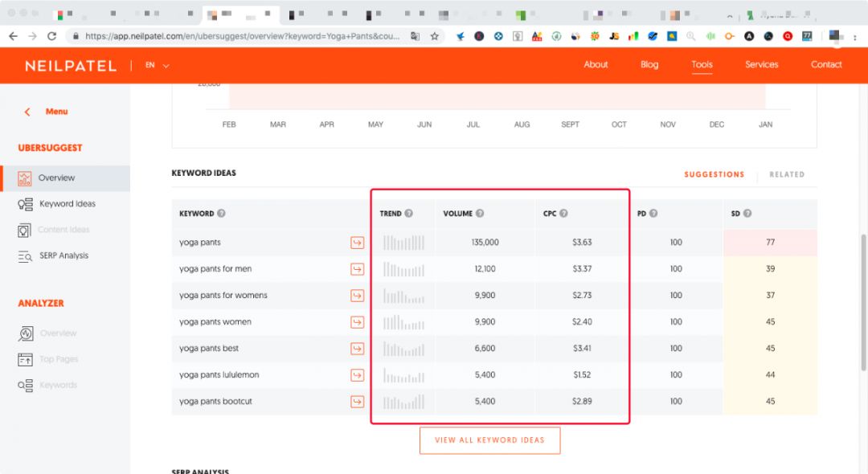This screenshot has width=868, height=474.
Task: Click the browser forward arrow
Action: (33, 36)
